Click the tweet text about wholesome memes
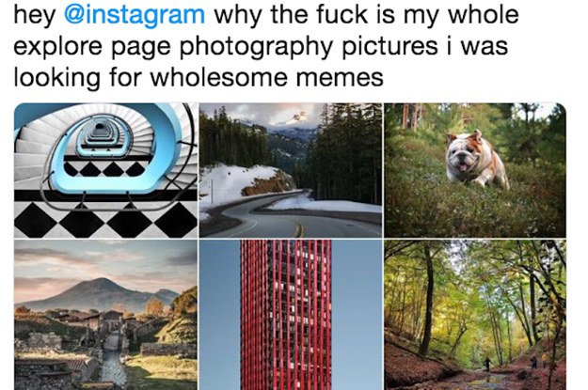 [266, 46]
